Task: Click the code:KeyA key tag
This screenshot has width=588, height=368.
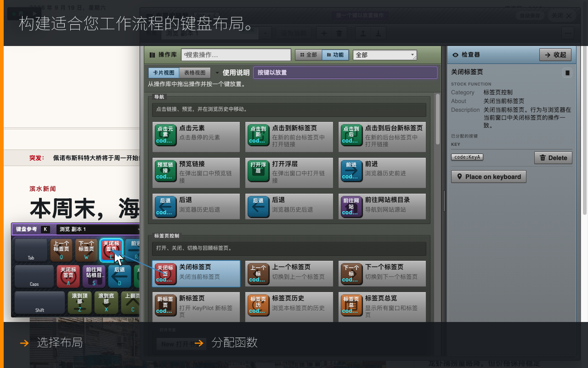Action: tap(467, 157)
